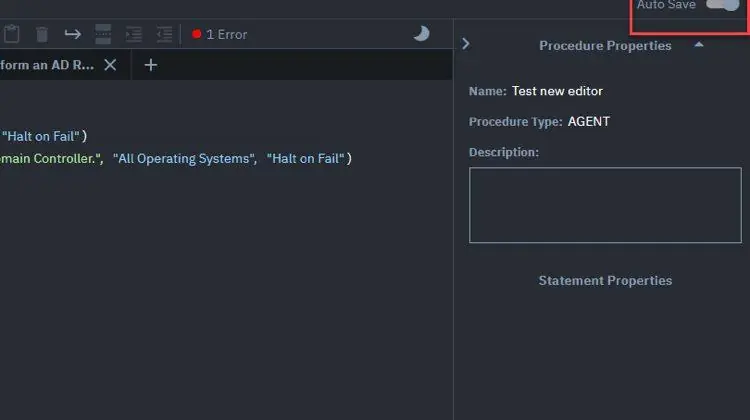
Task: Click the Procedure Properties heading
Action: click(x=605, y=45)
